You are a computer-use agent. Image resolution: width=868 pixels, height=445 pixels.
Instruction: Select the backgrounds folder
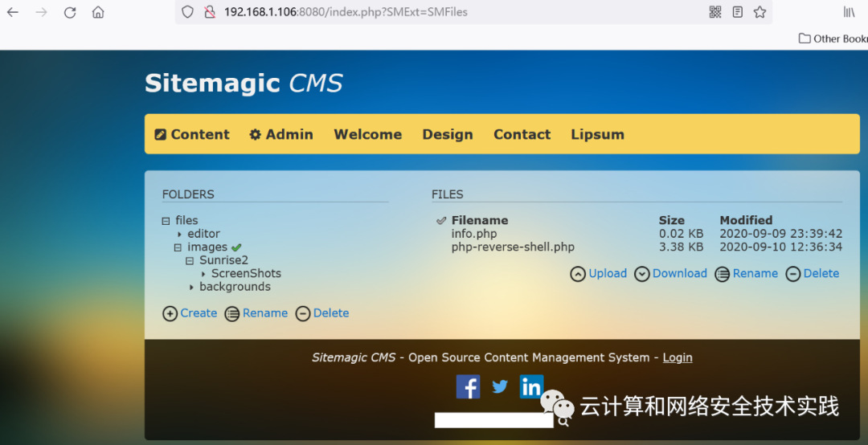[235, 287]
